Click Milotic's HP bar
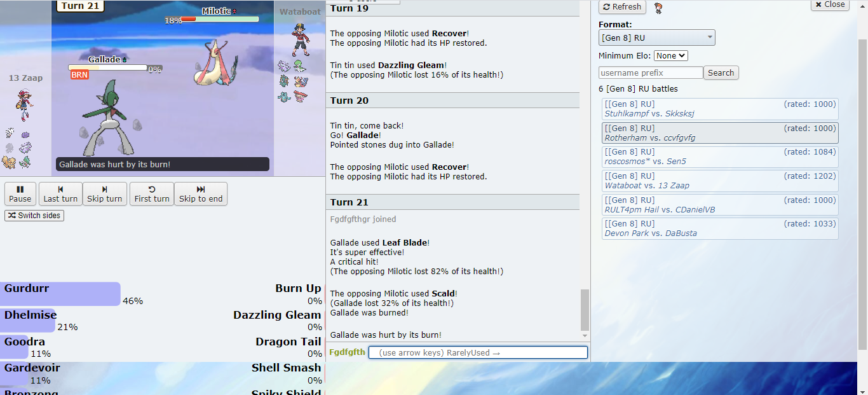Viewport: 868px width, 395px height. click(220, 19)
